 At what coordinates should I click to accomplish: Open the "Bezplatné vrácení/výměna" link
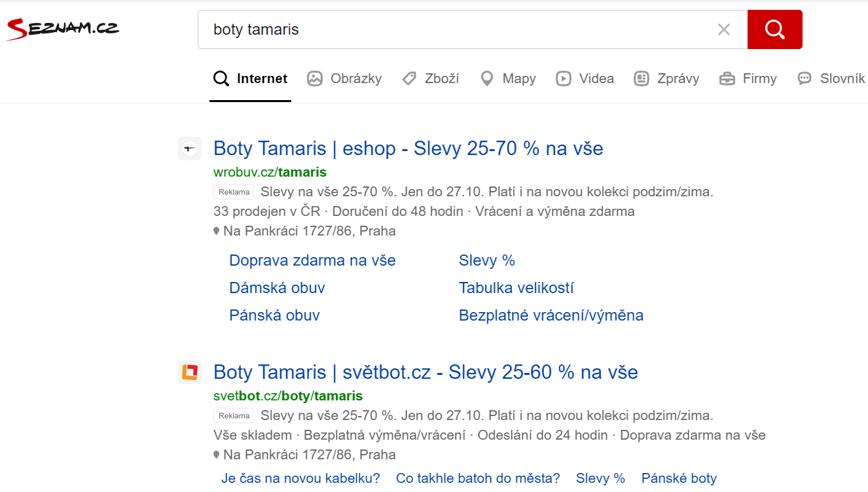pos(551,315)
